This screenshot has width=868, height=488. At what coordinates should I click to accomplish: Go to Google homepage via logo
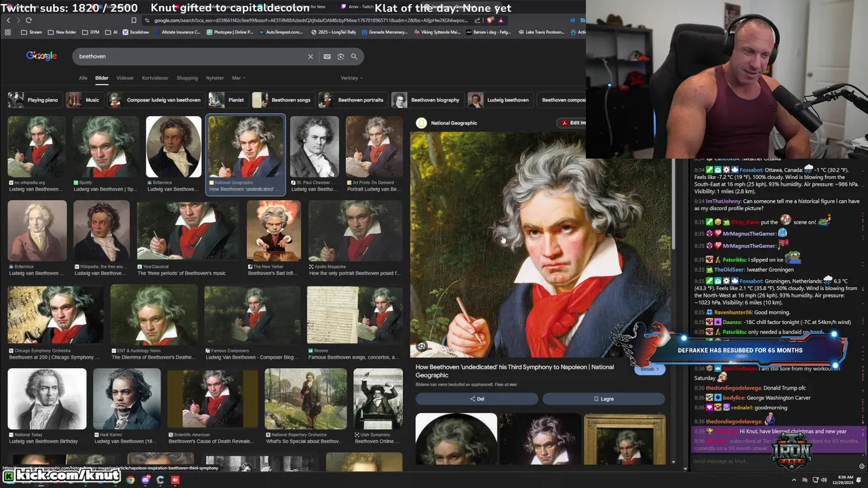click(41, 56)
